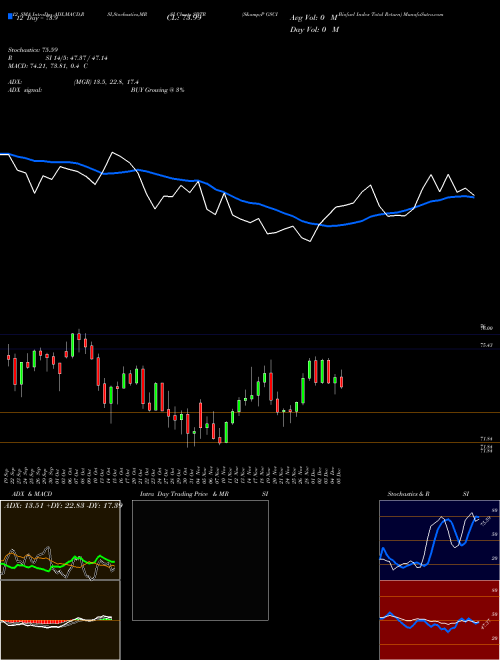
Task: Click the "SI 14/3: 47.37 / 47.14" value
Action: [77, 58]
